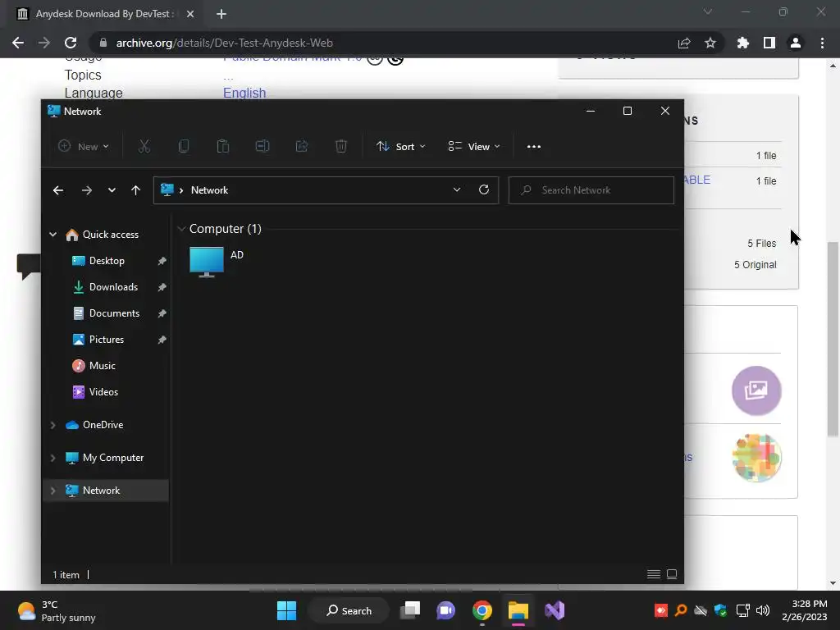This screenshot has width=840, height=630.
Task: Click the Rename icon in Explorer toolbar
Action: [262, 146]
